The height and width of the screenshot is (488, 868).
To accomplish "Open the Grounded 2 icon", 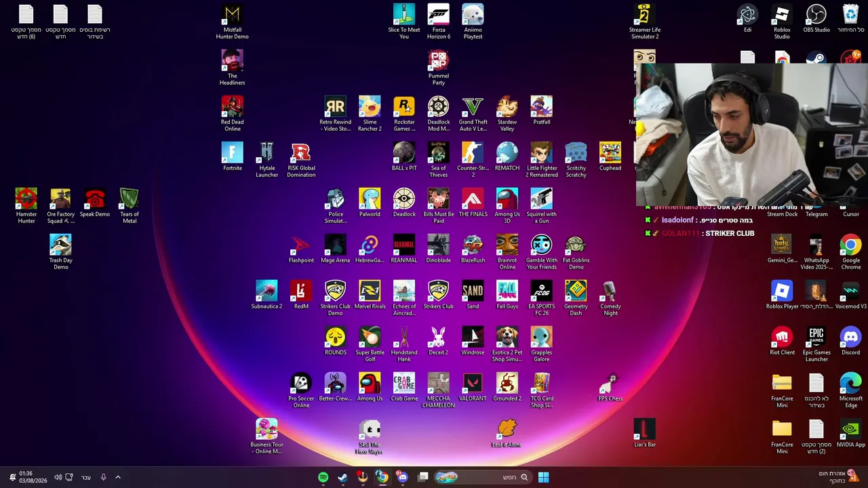I will coord(507,387).
